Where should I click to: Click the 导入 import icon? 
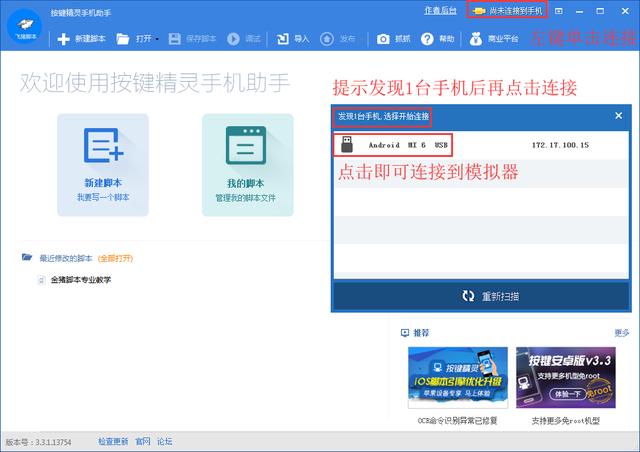(282, 39)
